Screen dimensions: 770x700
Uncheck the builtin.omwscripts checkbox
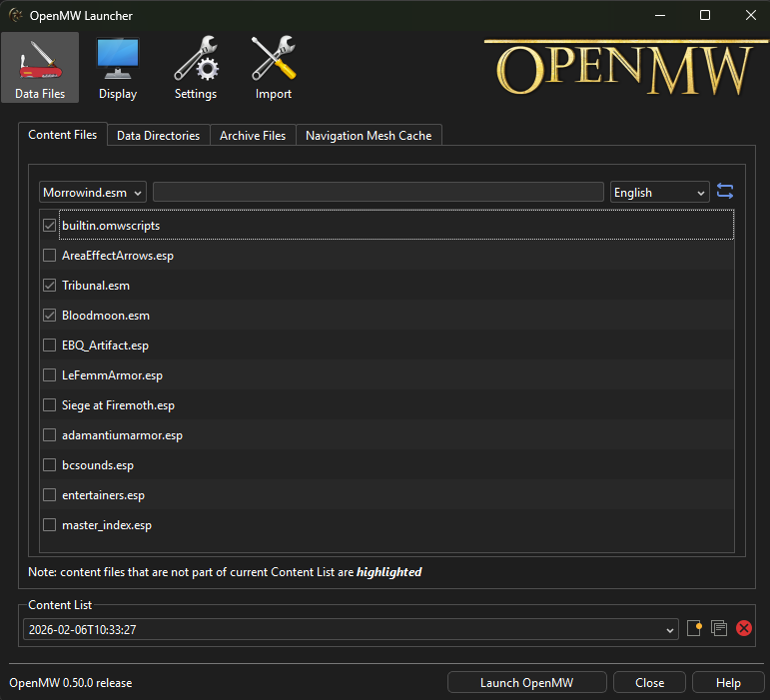(50, 226)
